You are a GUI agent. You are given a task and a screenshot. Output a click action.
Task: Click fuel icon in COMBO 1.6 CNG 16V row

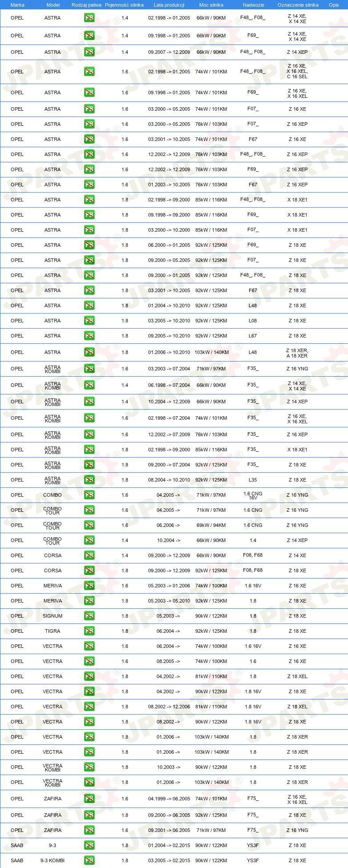pyautogui.click(x=89, y=494)
